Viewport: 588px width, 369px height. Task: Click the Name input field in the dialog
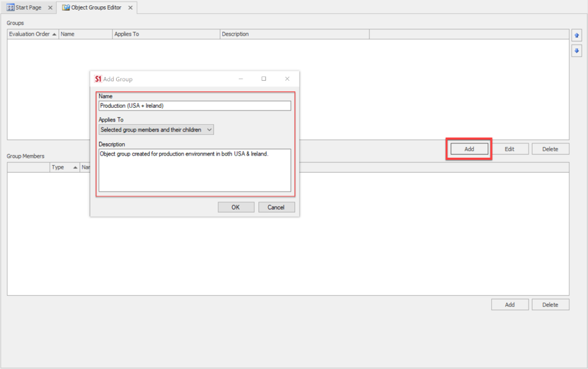tap(194, 105)
